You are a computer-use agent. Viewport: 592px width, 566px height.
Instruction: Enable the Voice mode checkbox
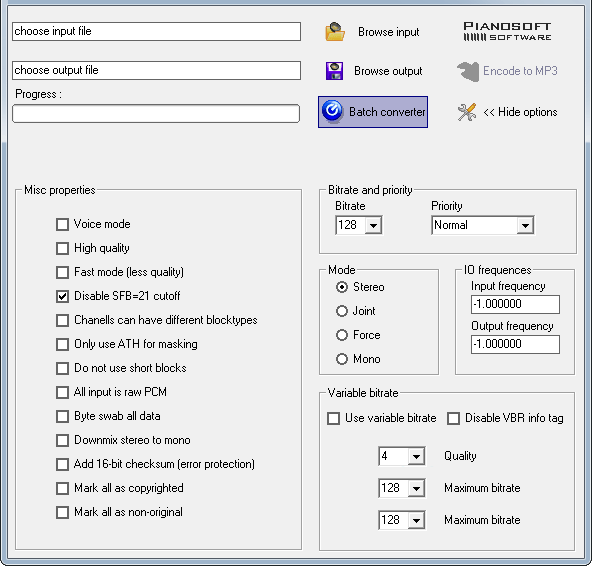tap(62, 224)
